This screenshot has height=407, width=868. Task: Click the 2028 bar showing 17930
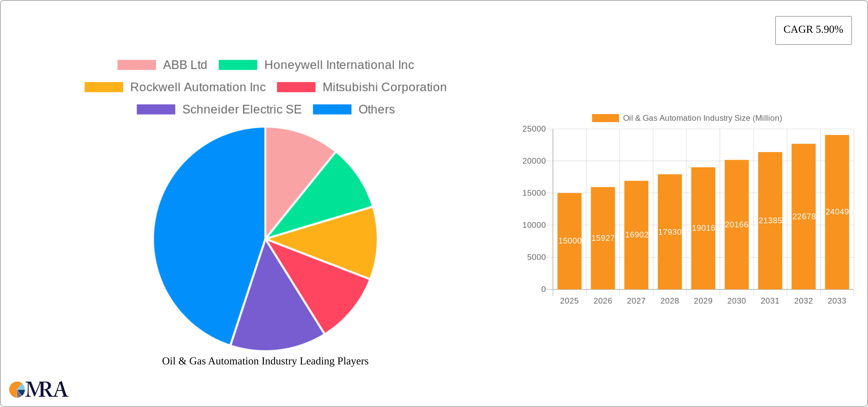coord(670,232)
